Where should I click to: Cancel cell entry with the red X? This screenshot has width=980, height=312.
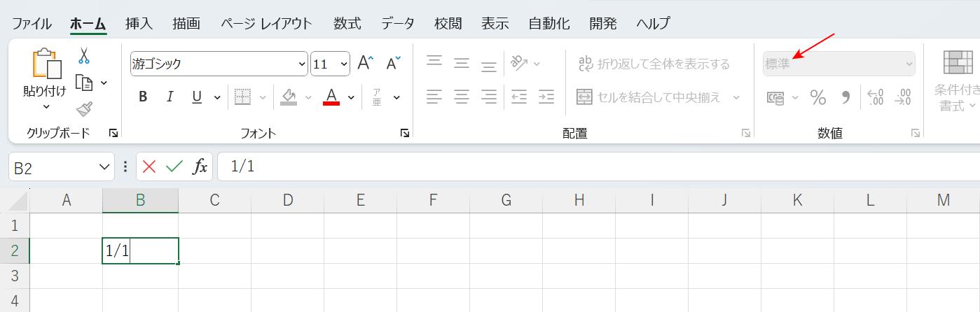pyautogui.click(x=149, y=166)
